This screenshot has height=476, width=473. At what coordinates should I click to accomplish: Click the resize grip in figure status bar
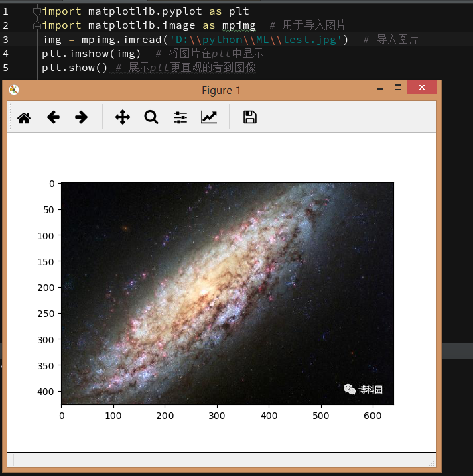pyautogui.click(x=431, y=463)
